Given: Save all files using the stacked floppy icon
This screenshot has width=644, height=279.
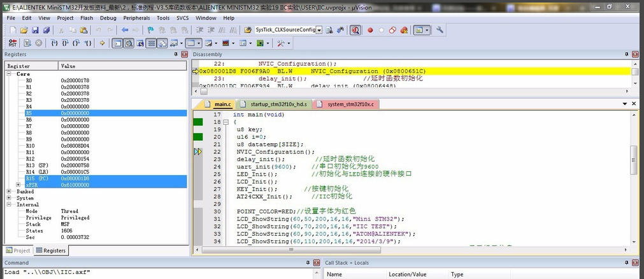Looking at the screenshot, I should [x=47, y=30].
